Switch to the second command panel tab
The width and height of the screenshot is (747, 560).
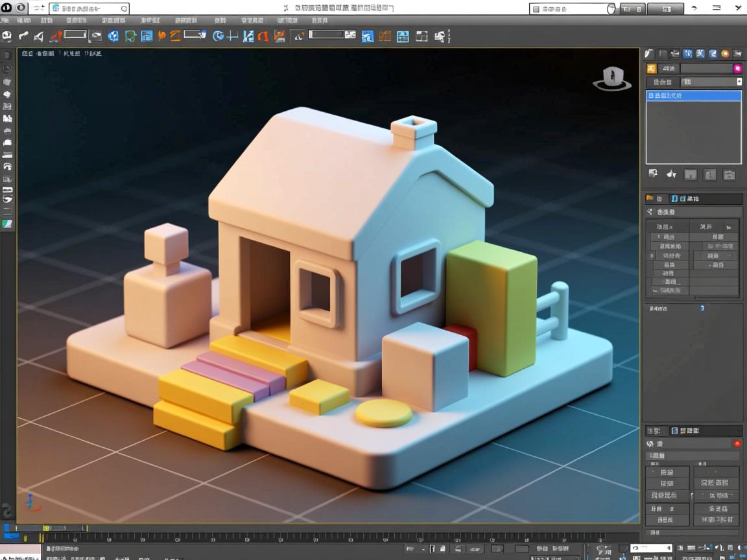click(663, 54)
